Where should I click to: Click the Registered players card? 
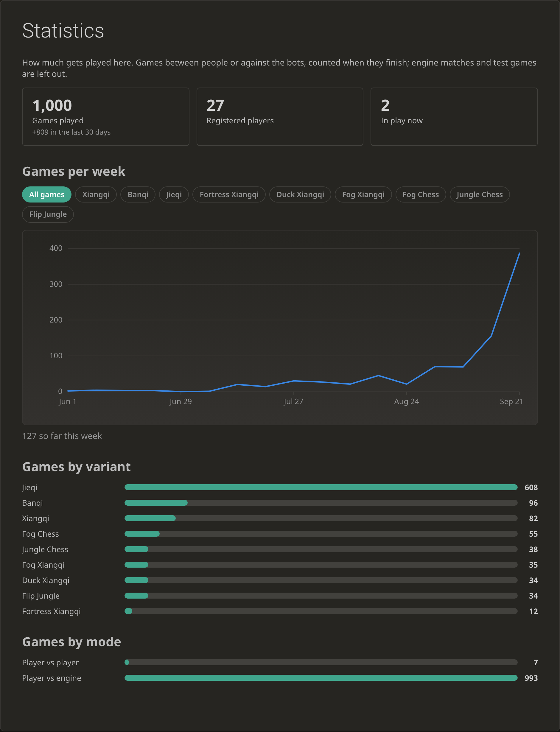coord(280,117)
